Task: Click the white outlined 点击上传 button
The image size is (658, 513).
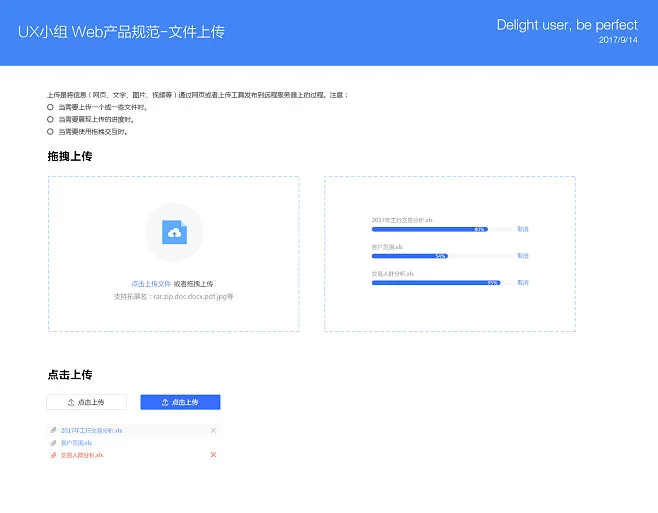Action: pos(86,402)
